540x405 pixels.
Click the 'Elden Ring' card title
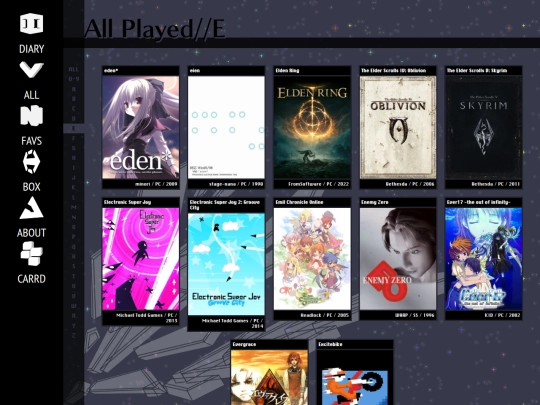(x=287, y=71)
